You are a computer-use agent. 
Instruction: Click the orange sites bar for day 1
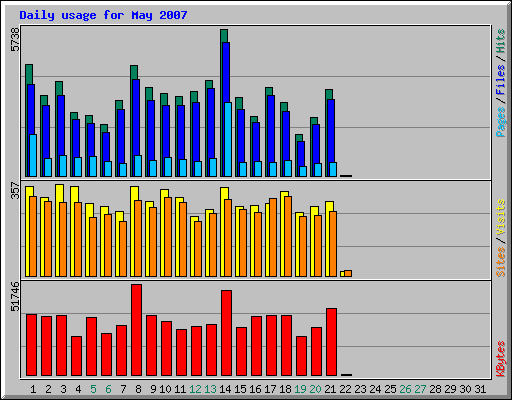click(33, 236)
